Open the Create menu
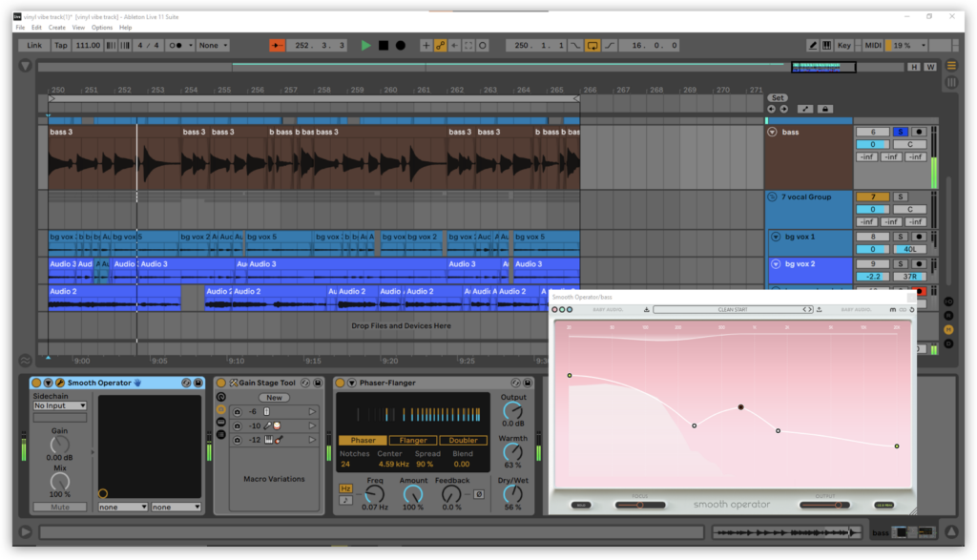The height and width of the screenshot is (560, 977). coord(56,28)
